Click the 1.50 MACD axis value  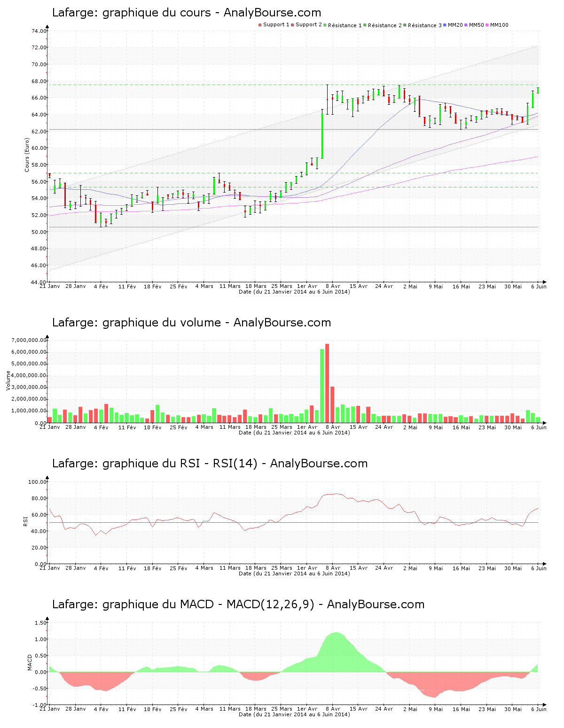coord(41,623)
